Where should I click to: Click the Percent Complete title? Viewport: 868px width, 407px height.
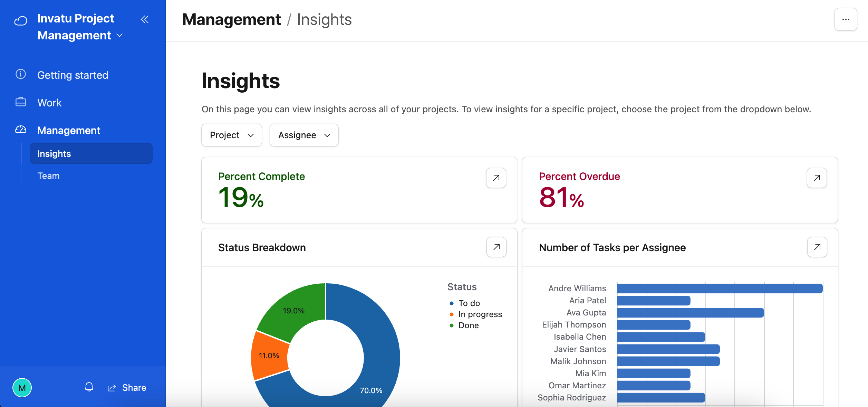261,176
